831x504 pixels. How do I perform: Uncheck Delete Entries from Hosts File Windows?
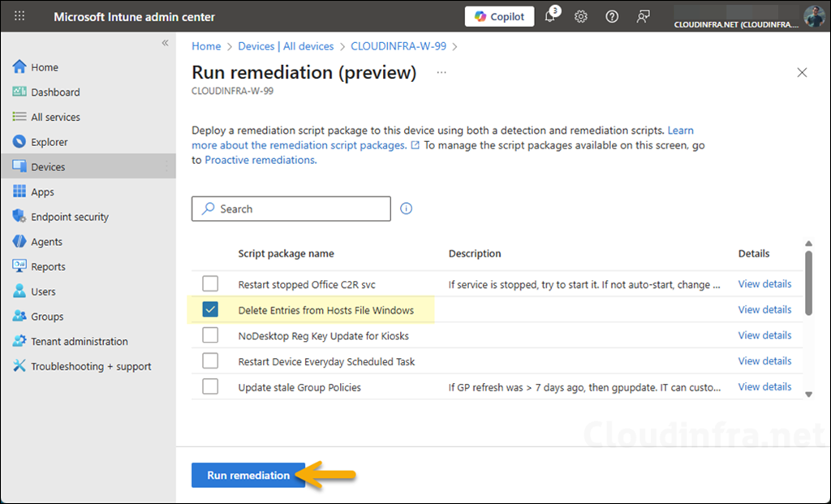click(x=210, y=309)
